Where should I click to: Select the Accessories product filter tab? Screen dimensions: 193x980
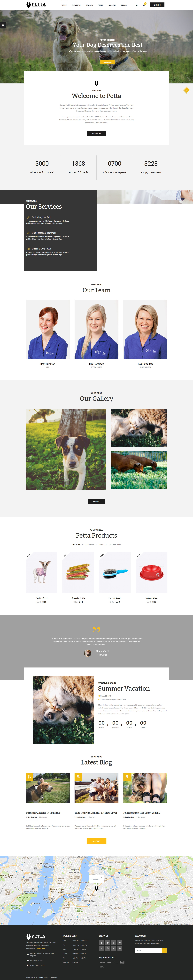click(115, 544)
